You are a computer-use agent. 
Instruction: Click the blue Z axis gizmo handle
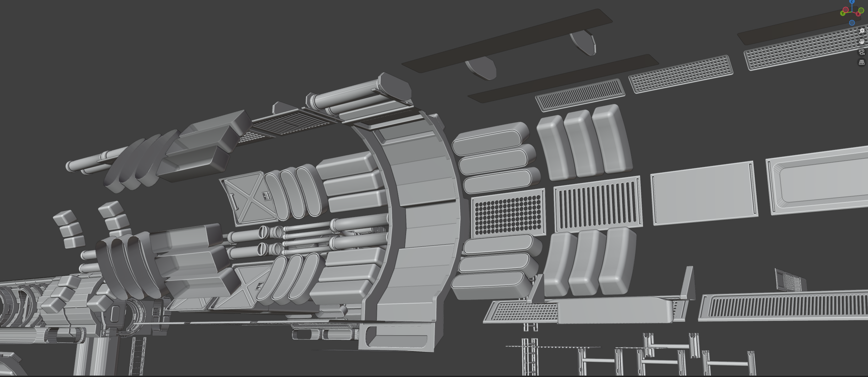(x=852, y=1)
